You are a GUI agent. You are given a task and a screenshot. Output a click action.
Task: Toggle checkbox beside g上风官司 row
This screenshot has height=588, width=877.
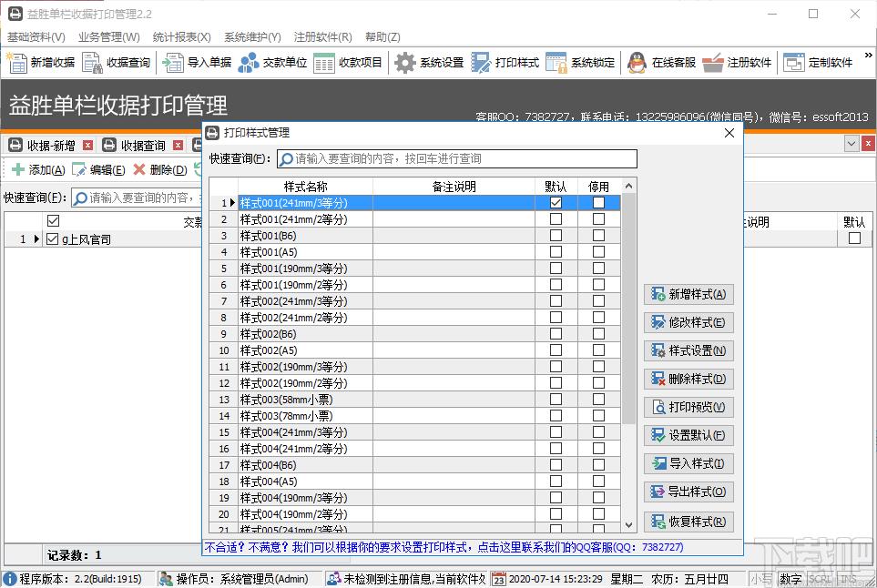[x=53, y=239]
